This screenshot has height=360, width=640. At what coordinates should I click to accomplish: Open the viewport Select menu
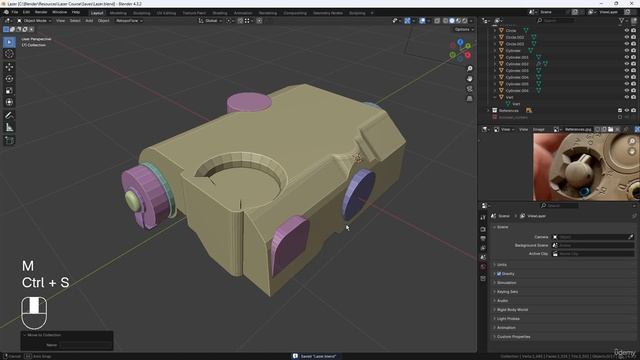(x=75, y=20)
